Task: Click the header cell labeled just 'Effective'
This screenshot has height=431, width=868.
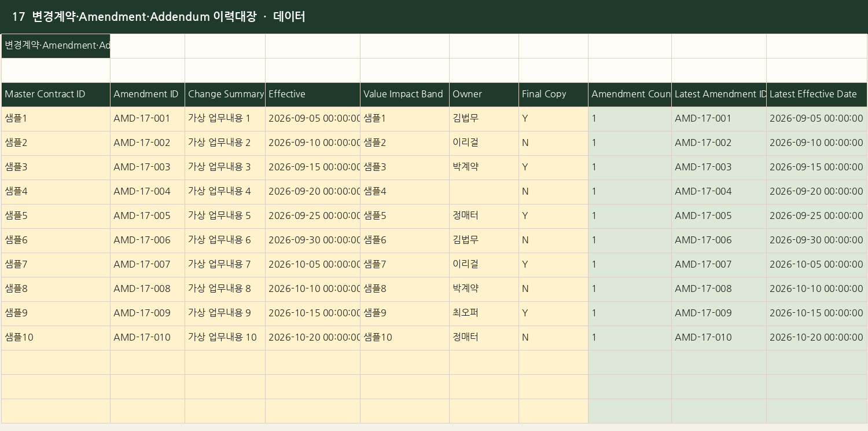Action: [312, 94]
